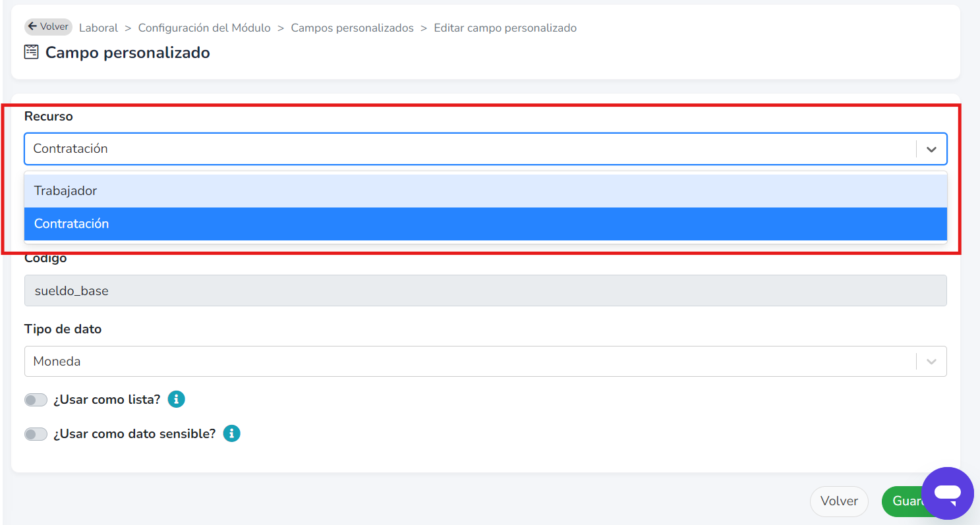Go to Laboral breadcrumb link
The width and height of the screenshot is (980, 525).
(98, 28)
